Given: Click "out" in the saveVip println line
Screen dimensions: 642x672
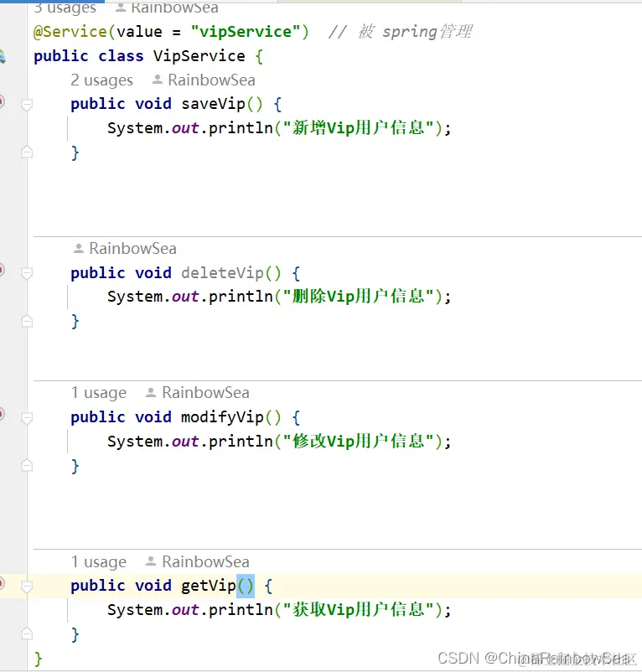Looking at the screenshot, I should click(x=185, y=128).
